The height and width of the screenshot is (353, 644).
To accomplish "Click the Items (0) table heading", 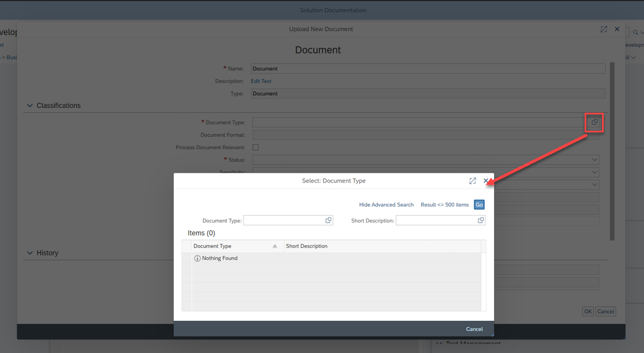I will click(x=201, y=233).
